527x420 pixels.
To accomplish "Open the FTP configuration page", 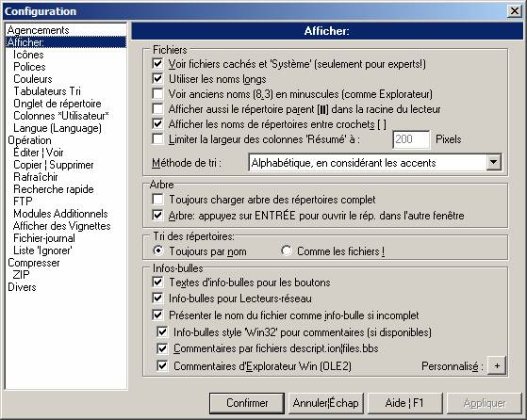I will tap(23, 202).
